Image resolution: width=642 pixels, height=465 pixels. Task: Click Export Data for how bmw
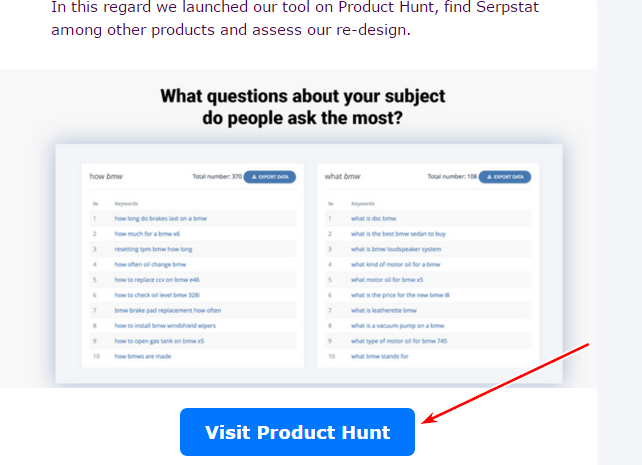(270, 177)
